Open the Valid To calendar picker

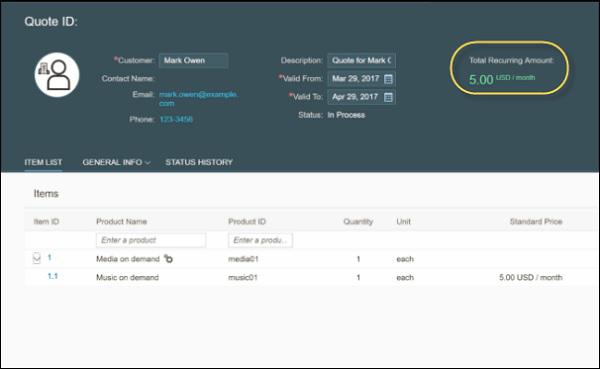click(388, 97)
